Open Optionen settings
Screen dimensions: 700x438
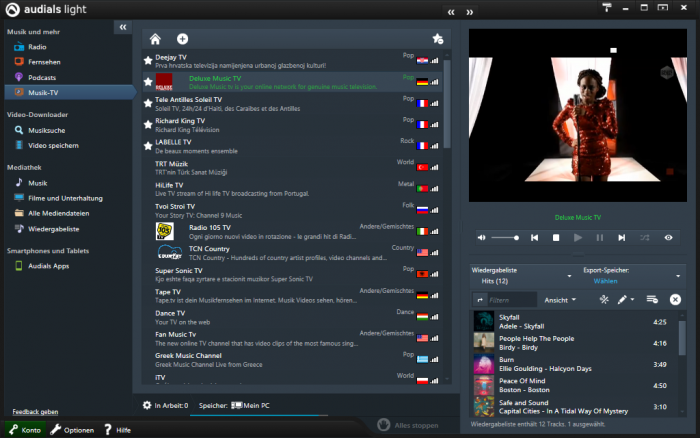tap(72, 430)
